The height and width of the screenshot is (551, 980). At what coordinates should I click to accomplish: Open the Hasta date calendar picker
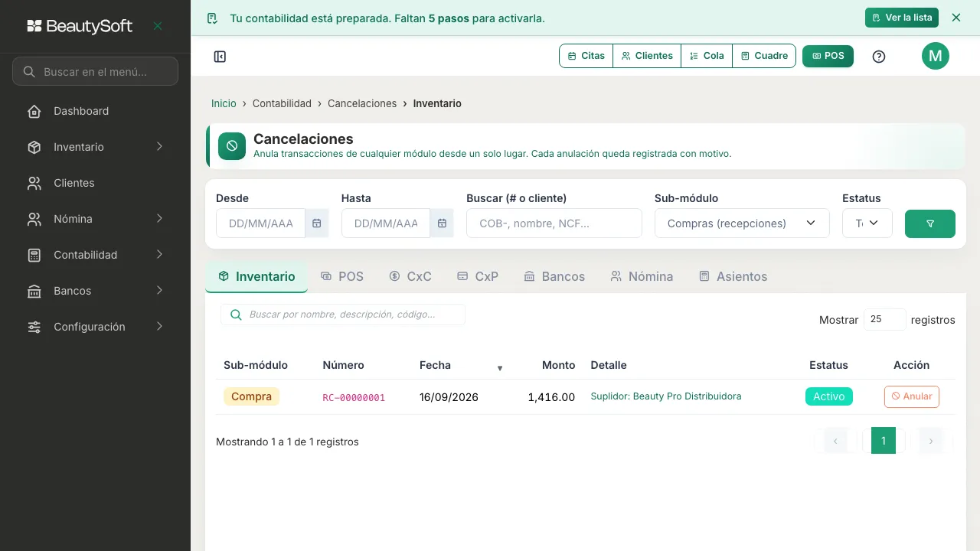(442, 223)
